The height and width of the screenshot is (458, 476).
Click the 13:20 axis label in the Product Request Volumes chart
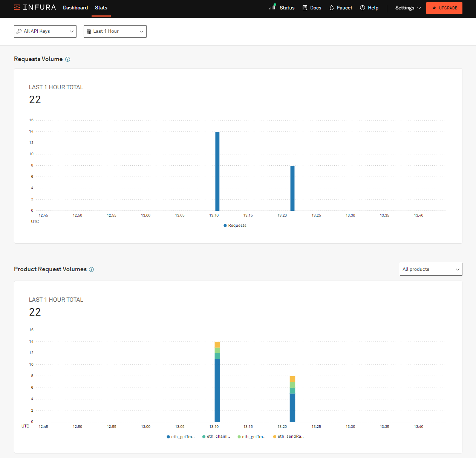pos(282,427)
